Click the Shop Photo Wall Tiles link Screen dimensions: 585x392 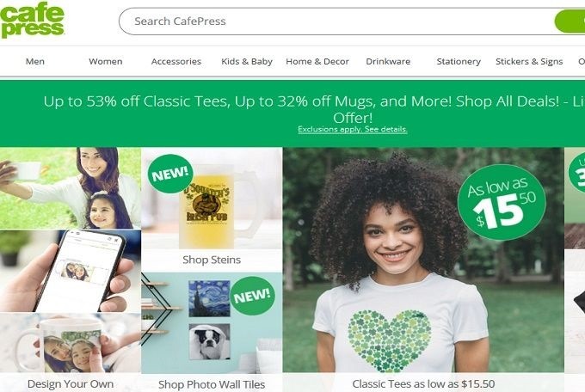click(x=212, y=384)
